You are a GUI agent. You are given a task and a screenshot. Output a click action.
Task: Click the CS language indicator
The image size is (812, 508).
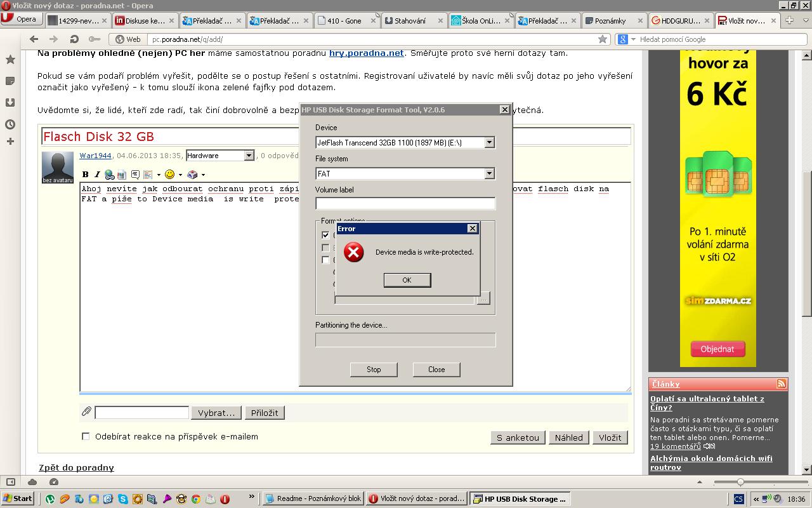click(x=738, y=499)
